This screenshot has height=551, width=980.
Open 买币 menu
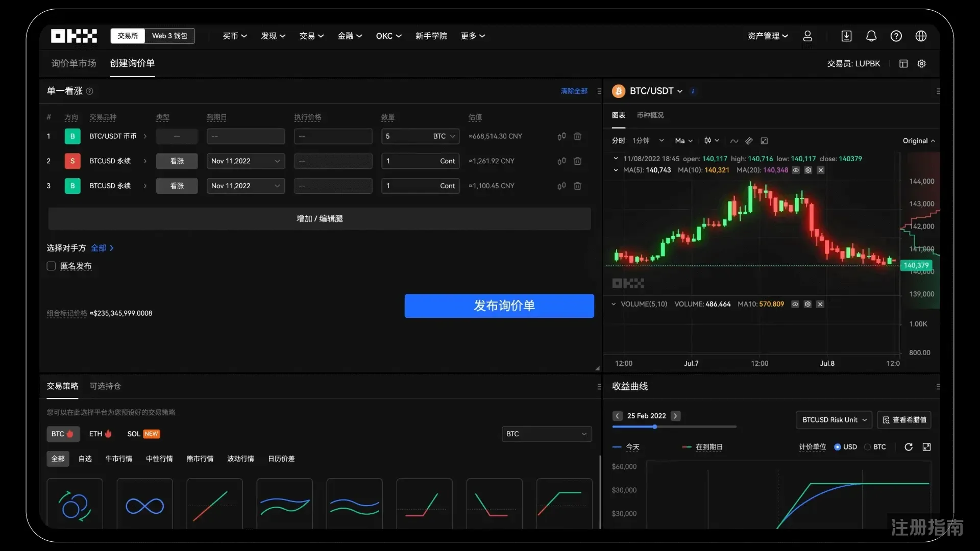(235, 36)
